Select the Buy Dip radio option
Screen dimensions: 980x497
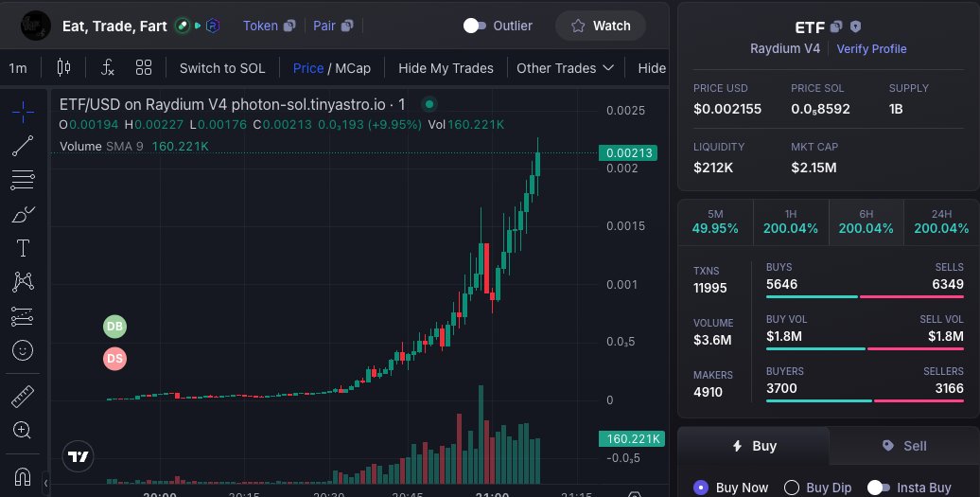click(x=792, y=488)
